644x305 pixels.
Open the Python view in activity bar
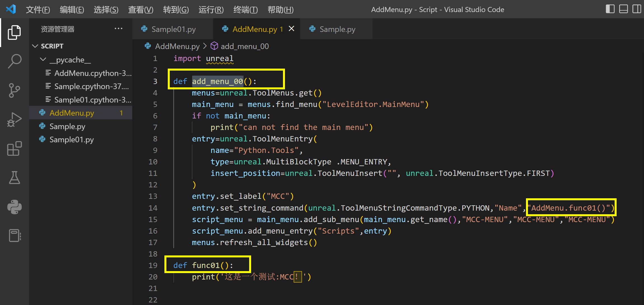pyautogui.click(x=14, y=207)
